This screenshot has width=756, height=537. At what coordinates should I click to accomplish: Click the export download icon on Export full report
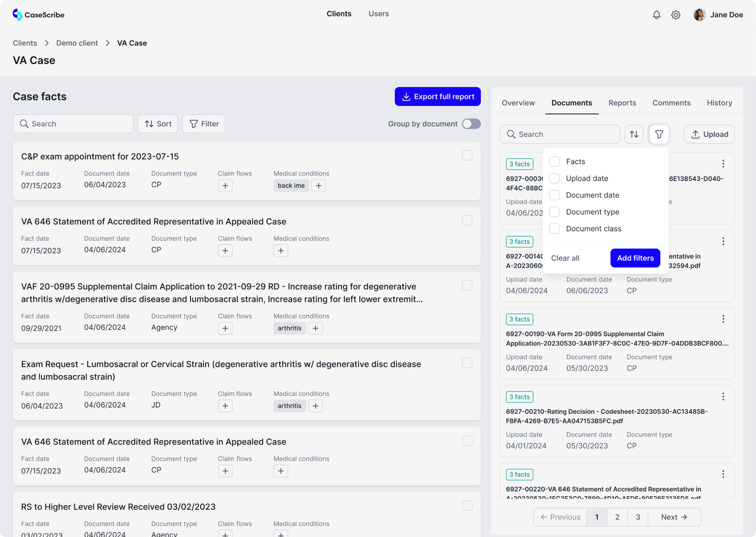[406, 96]
